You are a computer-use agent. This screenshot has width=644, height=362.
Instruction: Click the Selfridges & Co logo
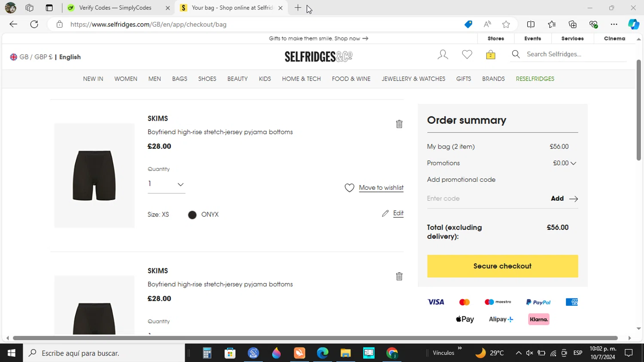[x=319, y=56]
